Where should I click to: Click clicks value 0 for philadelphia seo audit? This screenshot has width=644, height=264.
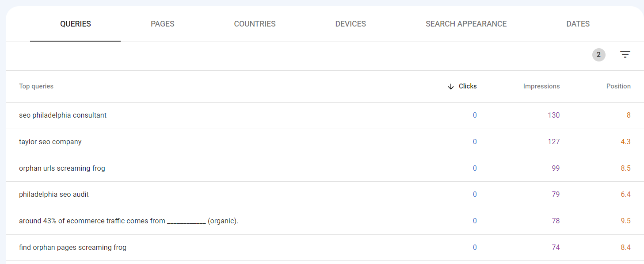pyautogui.click(x=475, y=194)
